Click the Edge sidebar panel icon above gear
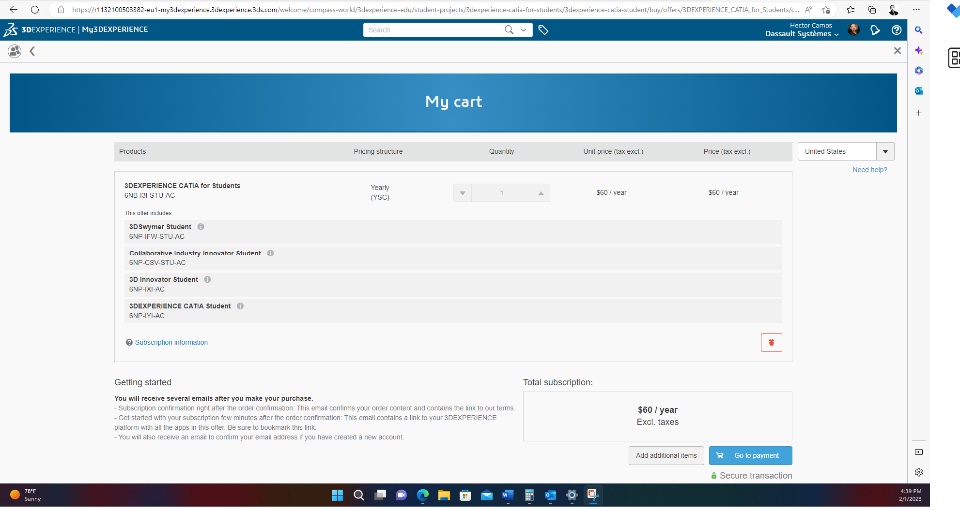Screen dimensions: 960x510 click(x=918, y=452)
